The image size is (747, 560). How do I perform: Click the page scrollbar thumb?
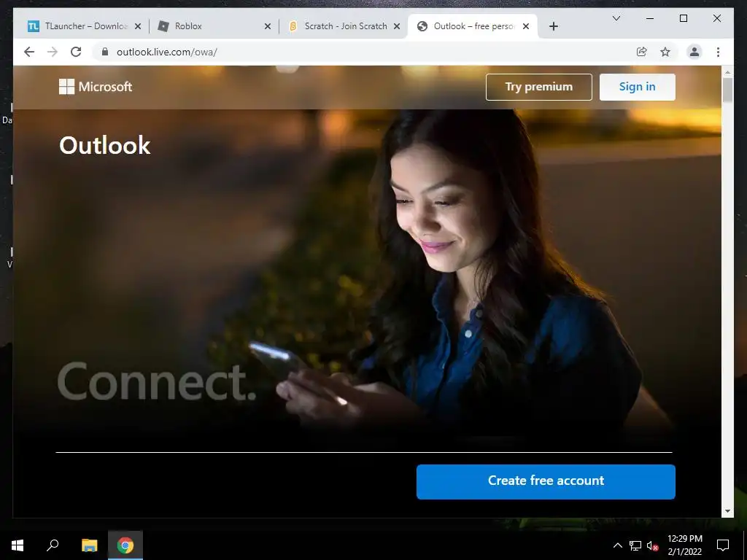pyautogui.click(x=727, y=90)
